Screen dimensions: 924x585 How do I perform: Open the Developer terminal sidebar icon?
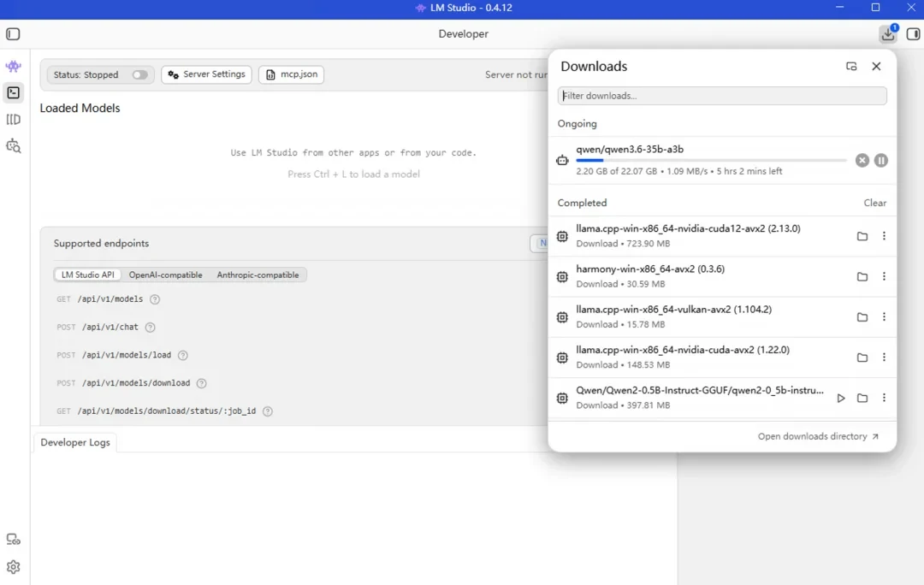tap(13, 92)
